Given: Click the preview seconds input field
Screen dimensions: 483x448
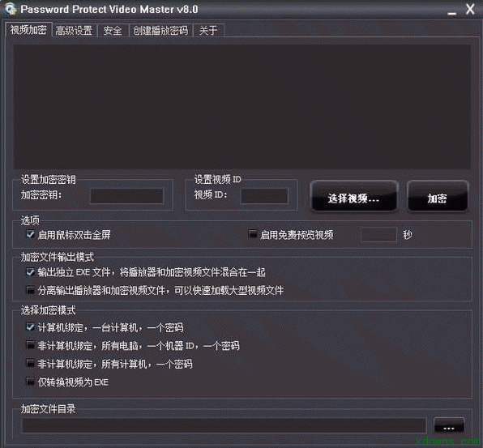Looking at the screenshot, I should [379, 235].
